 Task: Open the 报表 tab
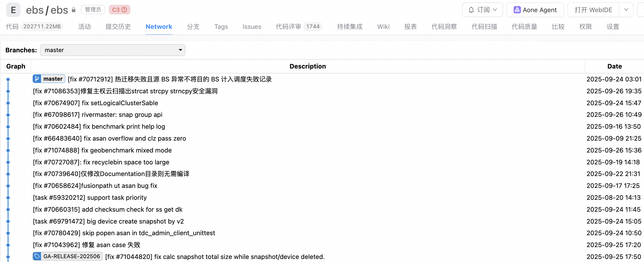pyautogui.click(x=411, y=27)
